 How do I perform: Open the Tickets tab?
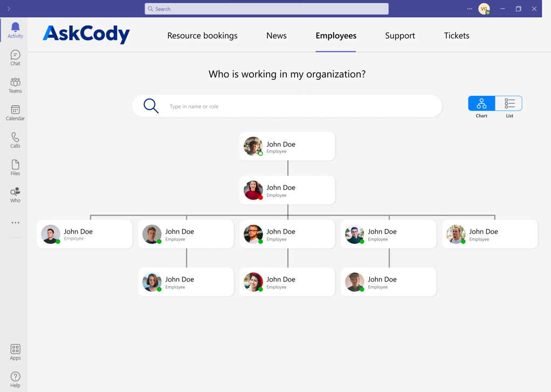coord(457,36)
